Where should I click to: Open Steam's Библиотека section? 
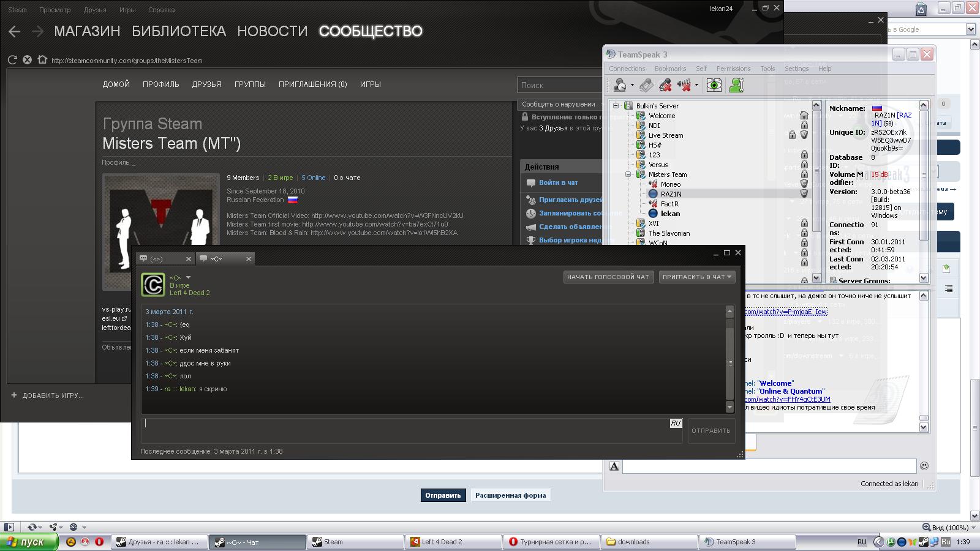tap(179, 31)
